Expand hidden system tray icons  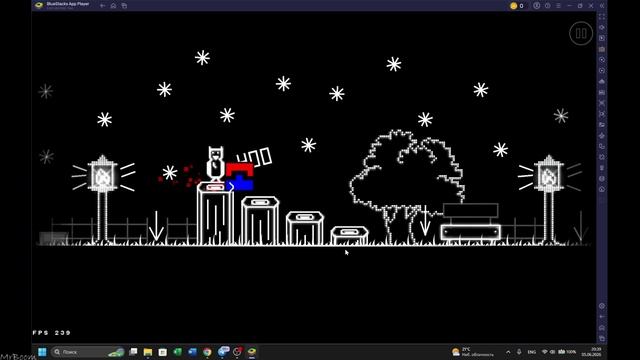(x=508, y=352)
